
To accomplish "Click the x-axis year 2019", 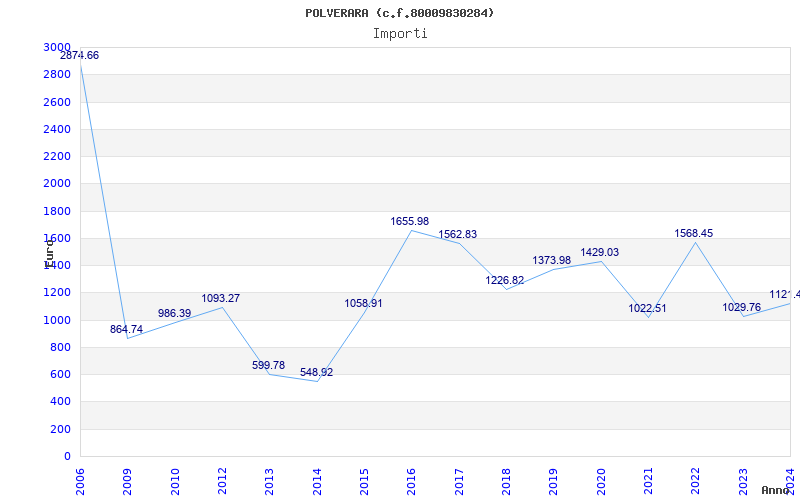I will 554,482.
